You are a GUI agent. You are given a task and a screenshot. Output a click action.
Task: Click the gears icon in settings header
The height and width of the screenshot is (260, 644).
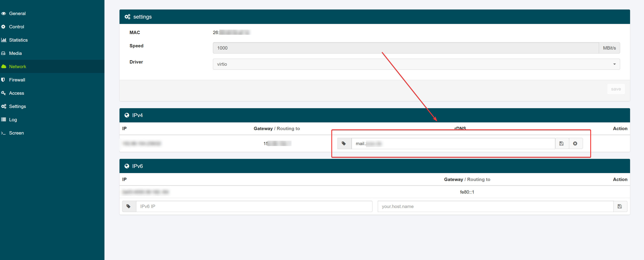coord(127,17)
